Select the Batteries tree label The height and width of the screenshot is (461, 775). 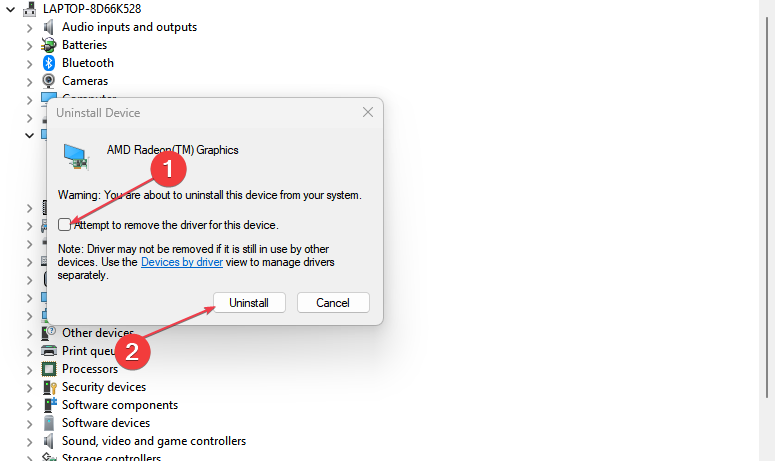click(x=84, y=45)
